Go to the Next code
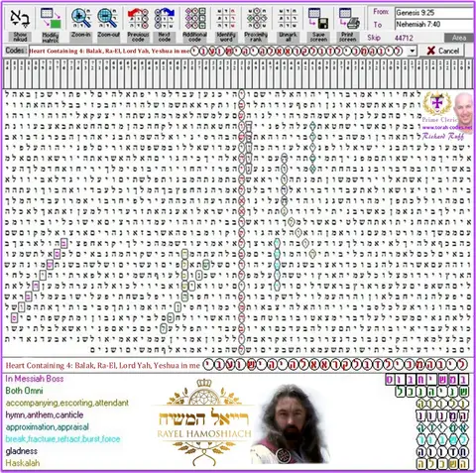 click(165, 18)
